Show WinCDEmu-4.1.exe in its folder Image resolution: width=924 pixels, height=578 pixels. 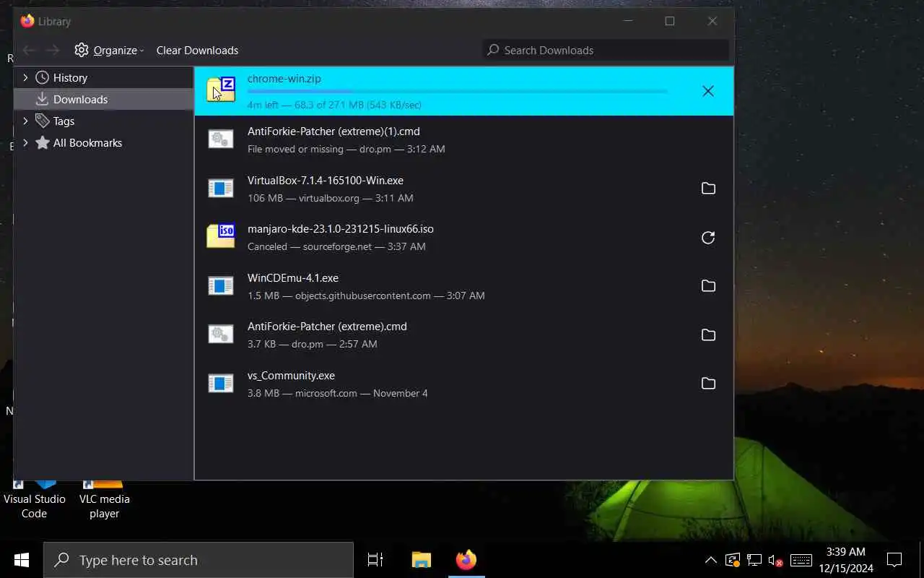tap(708, 286)
